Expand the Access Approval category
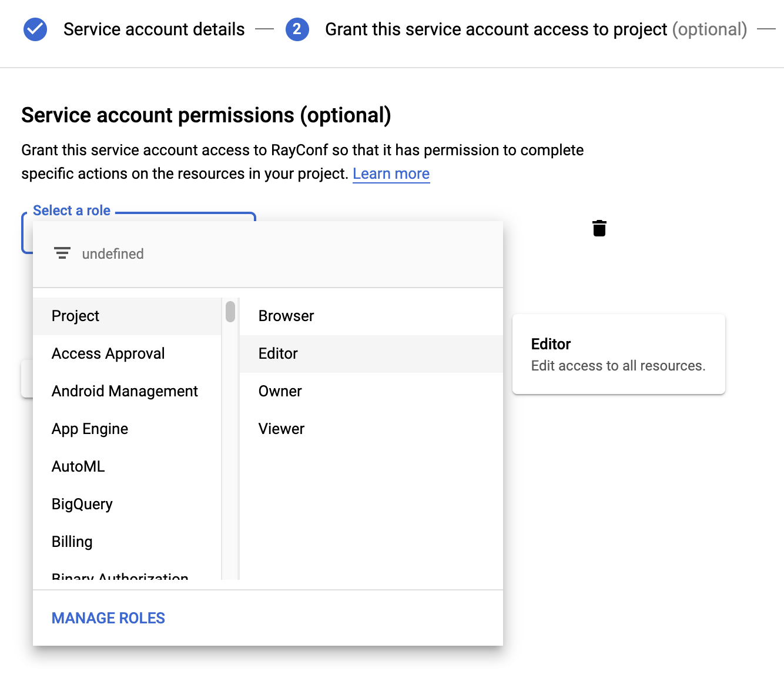 [x=108, y=353]
